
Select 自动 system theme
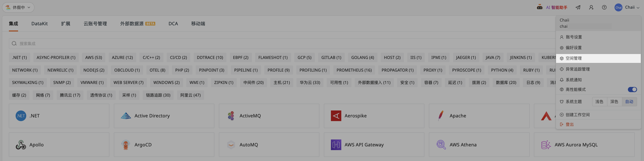(629, 102)
